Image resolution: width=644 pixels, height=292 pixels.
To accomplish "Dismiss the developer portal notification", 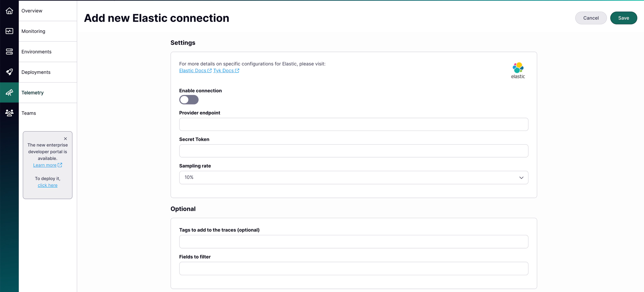I will tap(65, 138).
